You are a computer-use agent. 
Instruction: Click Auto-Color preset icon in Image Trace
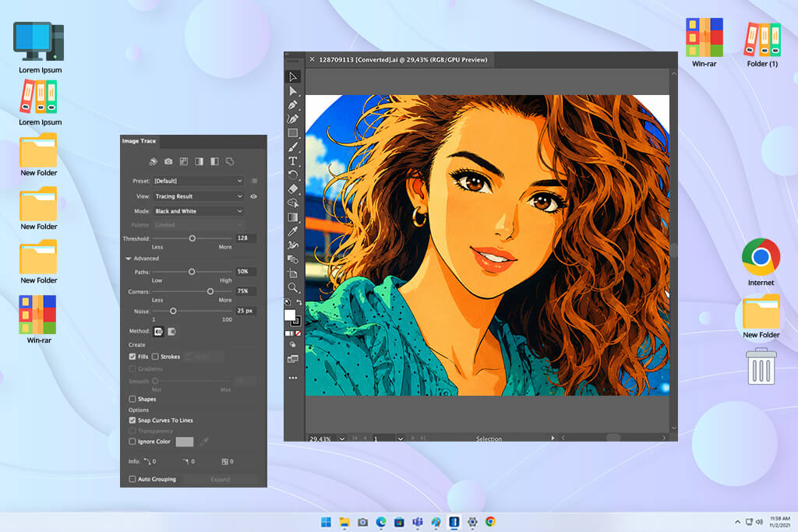click(154, 162)
